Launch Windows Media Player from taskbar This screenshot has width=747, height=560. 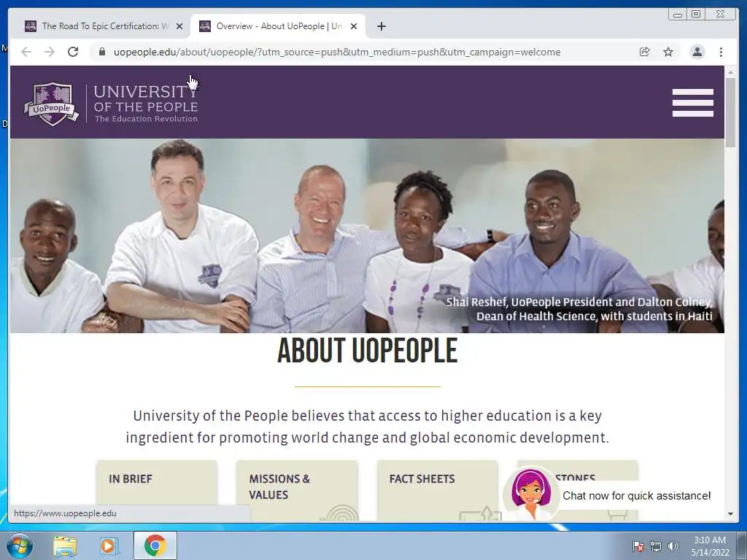tap(109, 545)
